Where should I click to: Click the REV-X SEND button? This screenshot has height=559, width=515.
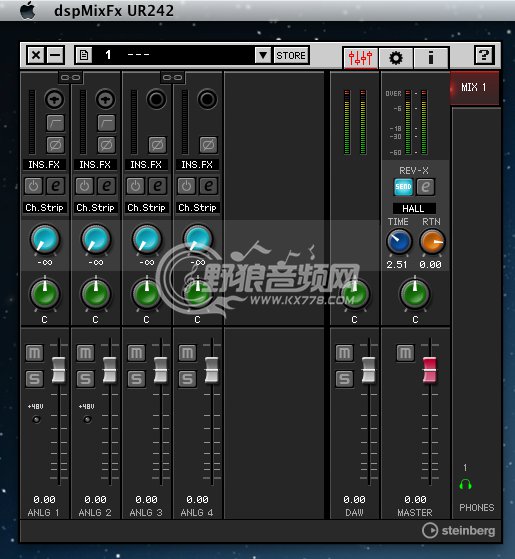coord(403,187)
